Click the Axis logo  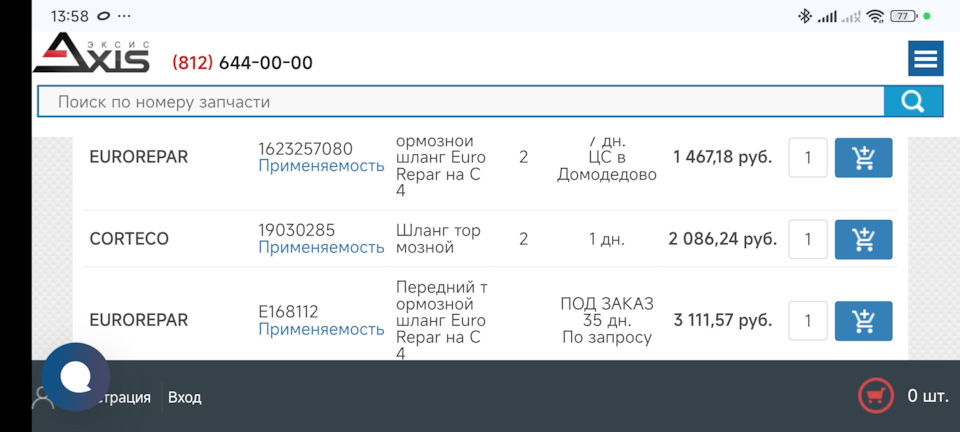(91, 53)
